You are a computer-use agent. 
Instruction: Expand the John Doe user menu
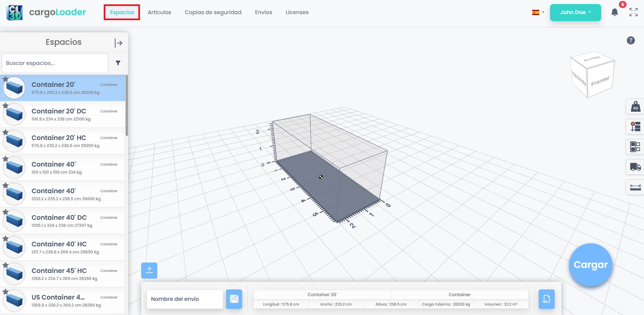575,12
